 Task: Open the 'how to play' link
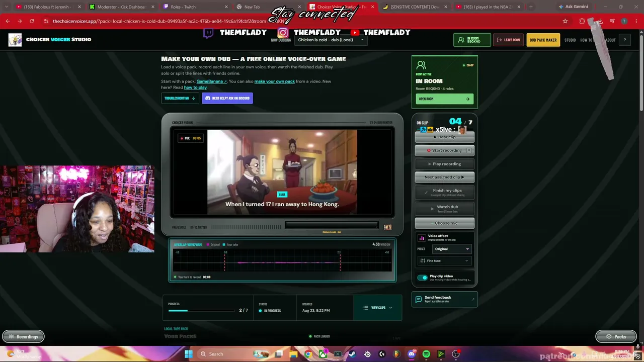point(195,87)
